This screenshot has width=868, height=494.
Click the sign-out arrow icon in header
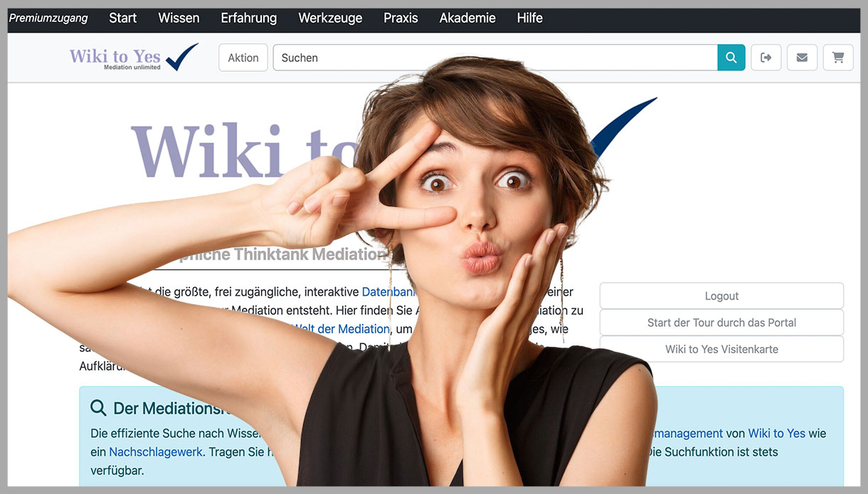(766, 58)
